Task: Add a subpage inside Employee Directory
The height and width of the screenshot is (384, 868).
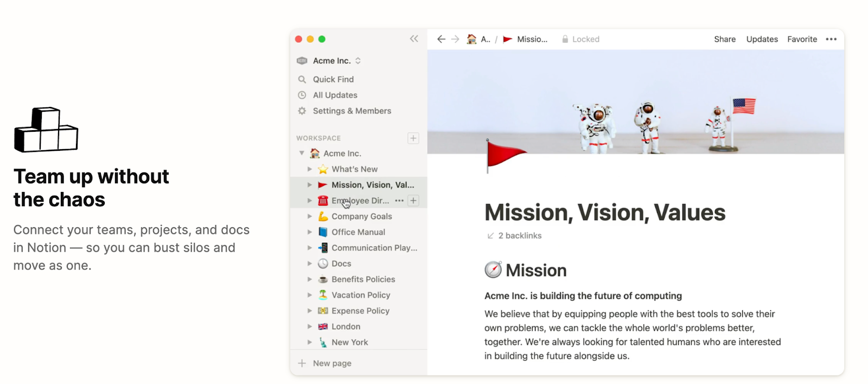Action: tap(413, 201)
